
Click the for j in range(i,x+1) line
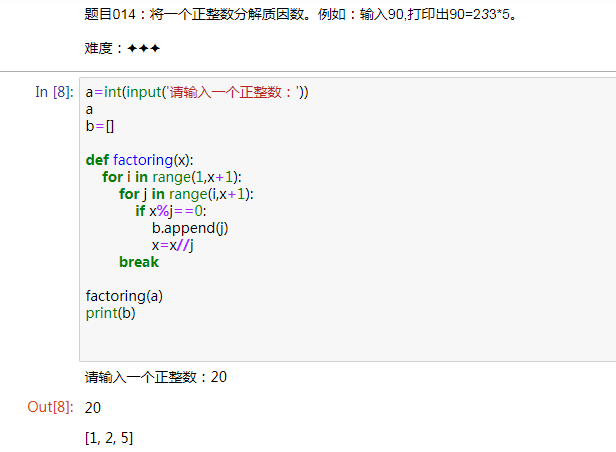(186, 194)
